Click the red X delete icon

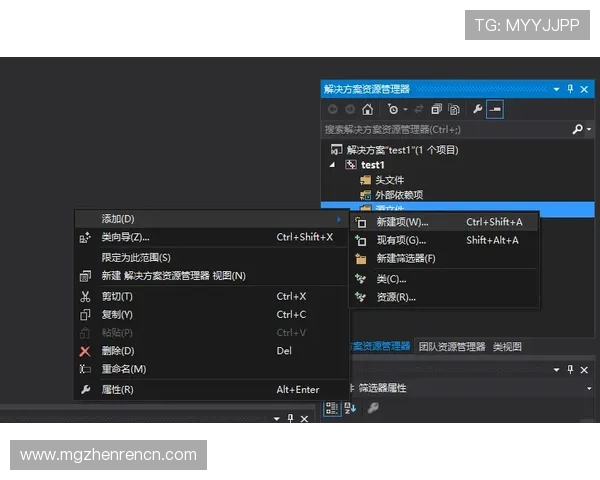coord(85,351)
